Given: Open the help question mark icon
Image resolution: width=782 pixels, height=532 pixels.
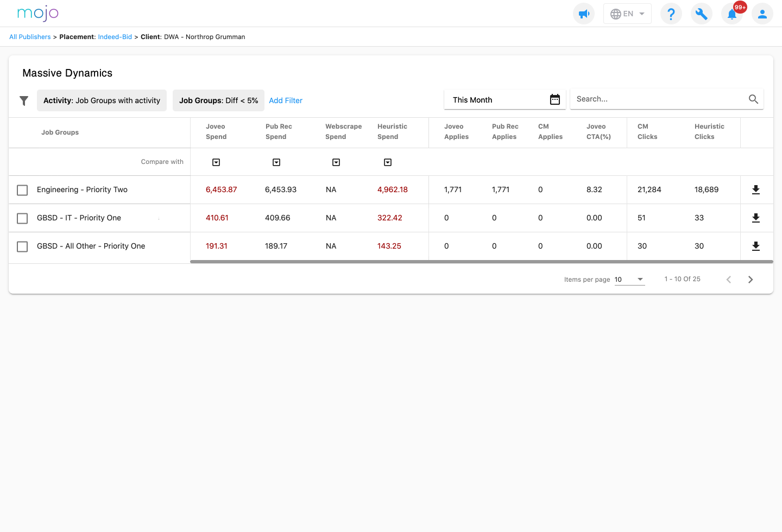Looking at the screenshot, I should click(671, 14).
